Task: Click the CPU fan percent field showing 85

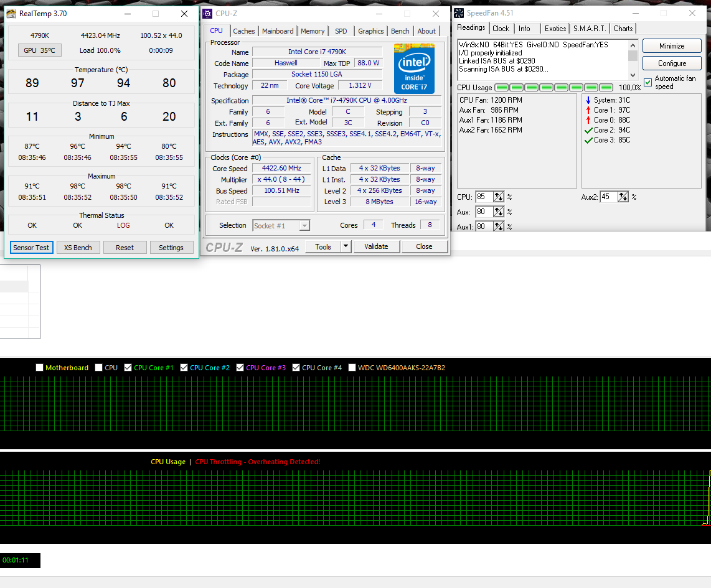Action: 484,197
